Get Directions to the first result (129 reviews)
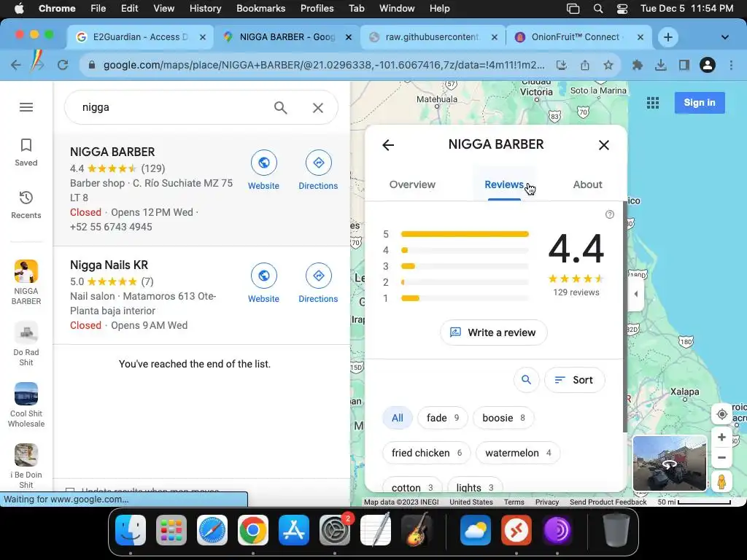This screenshot has width=747, height=560. [x=318, y=171]
